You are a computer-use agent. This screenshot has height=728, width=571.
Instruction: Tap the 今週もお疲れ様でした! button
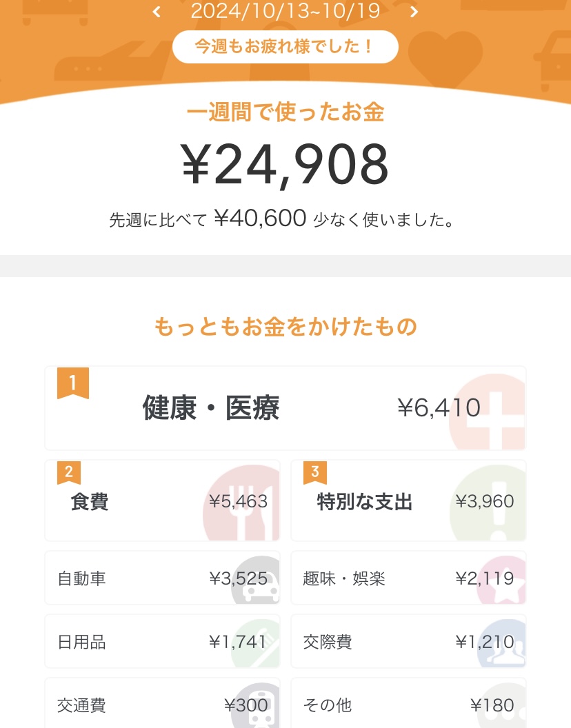click(285, 47)
